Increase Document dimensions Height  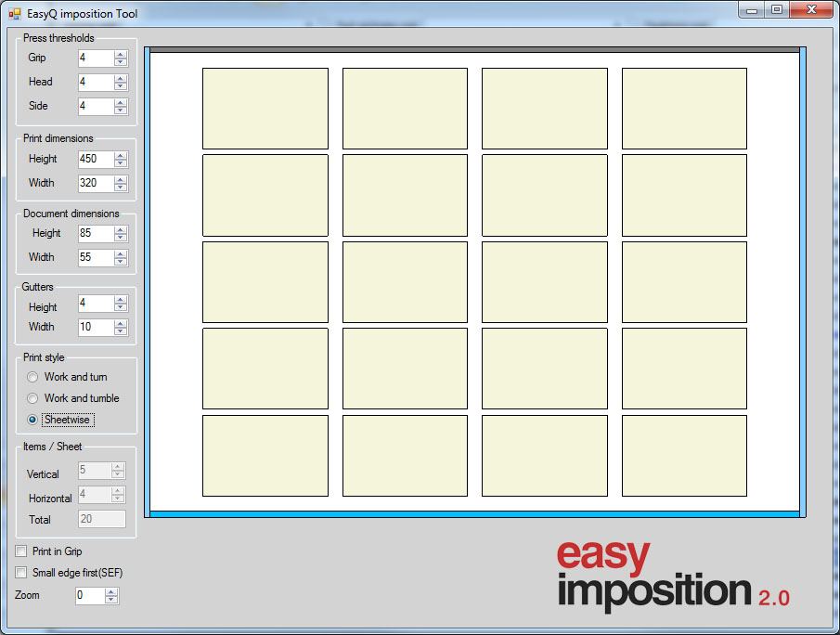121,230
